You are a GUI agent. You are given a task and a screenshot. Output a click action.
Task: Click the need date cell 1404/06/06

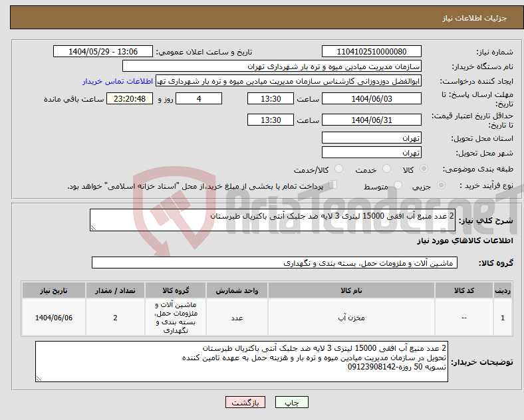click(x=54, y=318)
